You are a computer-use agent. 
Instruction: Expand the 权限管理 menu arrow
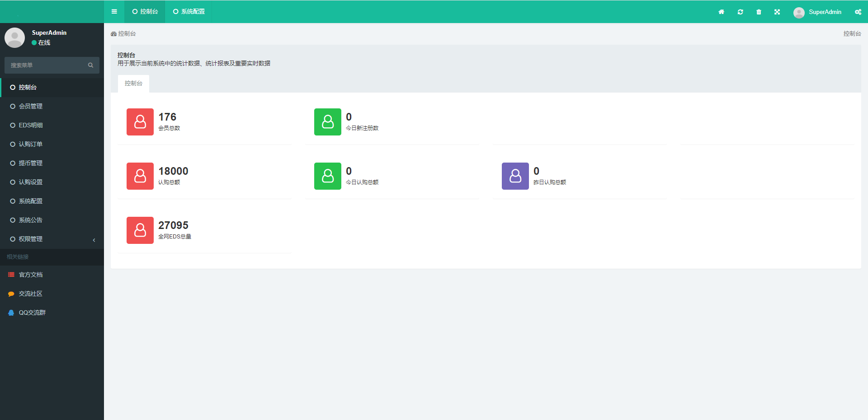pos(94,240)
